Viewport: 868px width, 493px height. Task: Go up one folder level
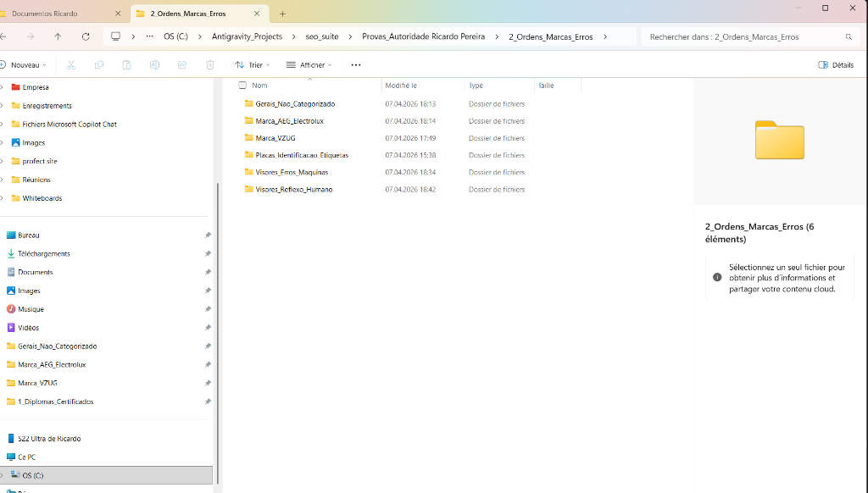tap(58, 36)
